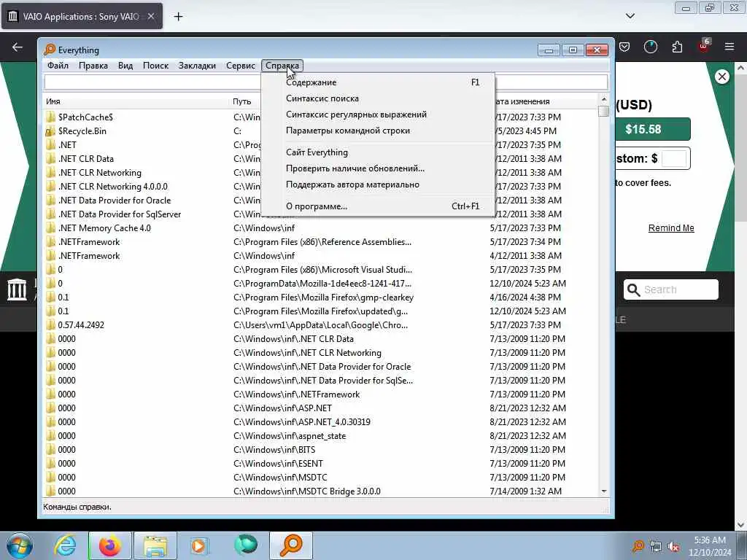The image size is (747, 560).
Task: Open the Поиск menu
Action: 156,66
